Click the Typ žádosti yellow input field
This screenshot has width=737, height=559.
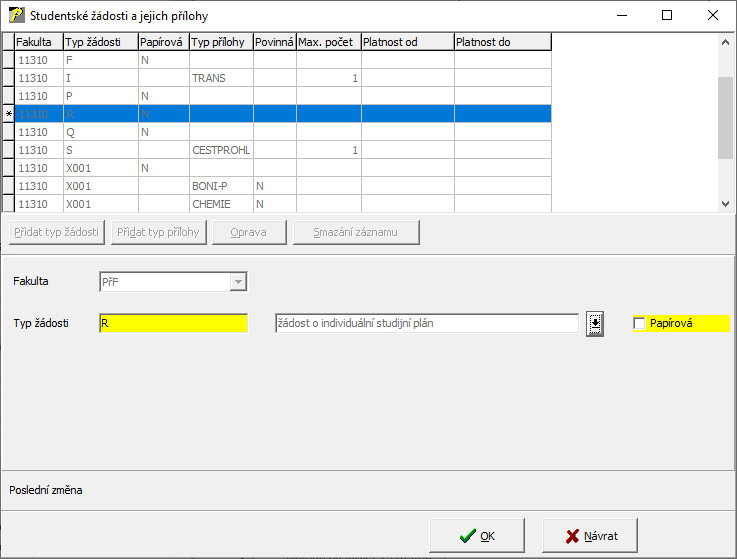tap(173, 323)
